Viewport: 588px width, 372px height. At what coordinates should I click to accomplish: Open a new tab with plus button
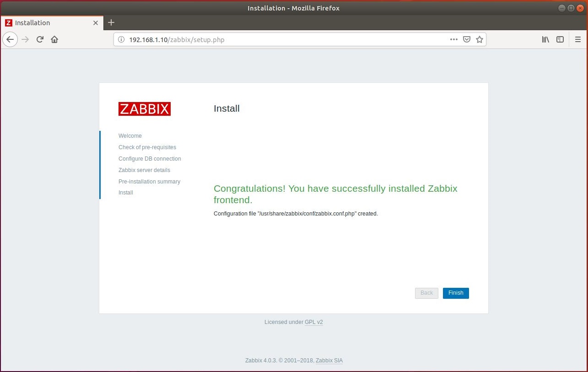click(x=111, y=22)
